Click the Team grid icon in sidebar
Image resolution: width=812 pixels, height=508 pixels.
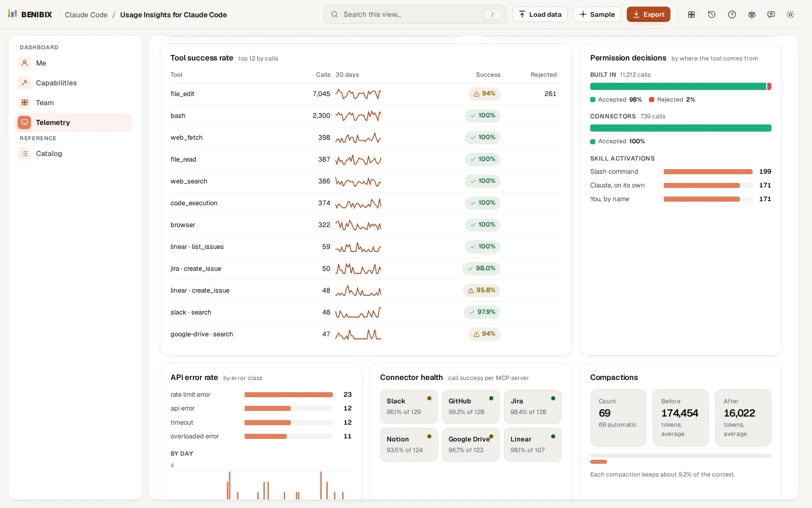(24, 103)
